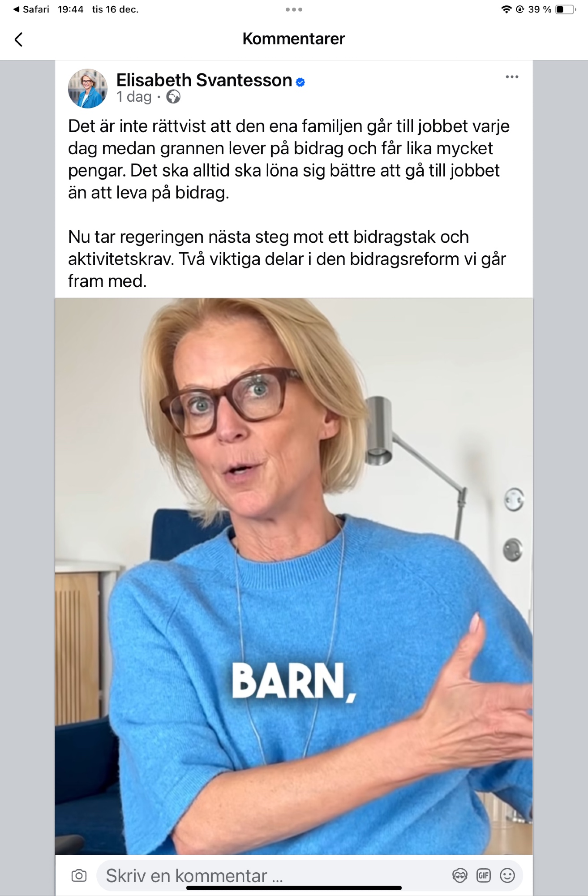Tap the Kommentarer header title
588x896 pixels.
pyautogui.click(x=294, y=39)
